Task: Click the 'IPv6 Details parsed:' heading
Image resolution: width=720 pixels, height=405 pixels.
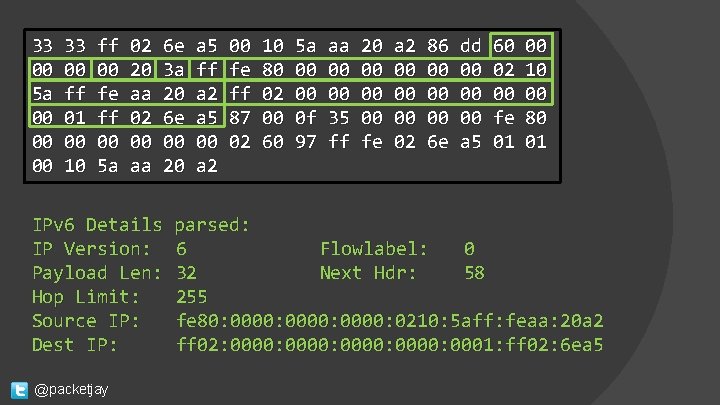Action: [x=141, y=225]
